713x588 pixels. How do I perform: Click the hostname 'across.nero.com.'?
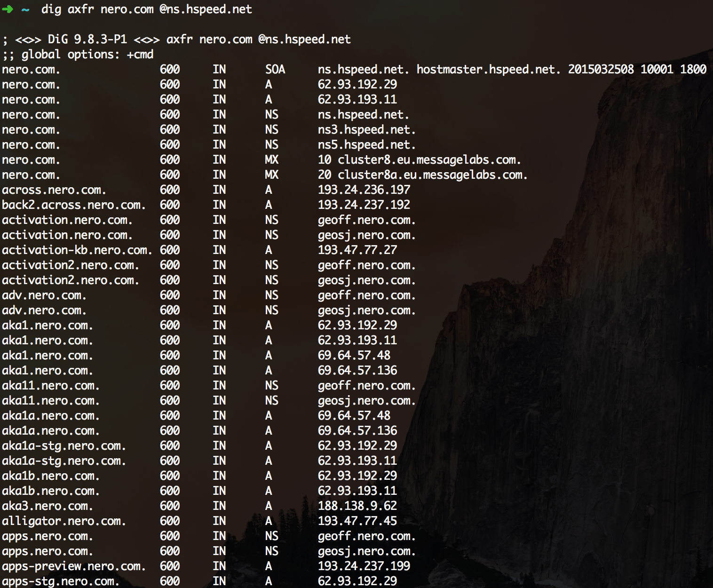point(54,190)
